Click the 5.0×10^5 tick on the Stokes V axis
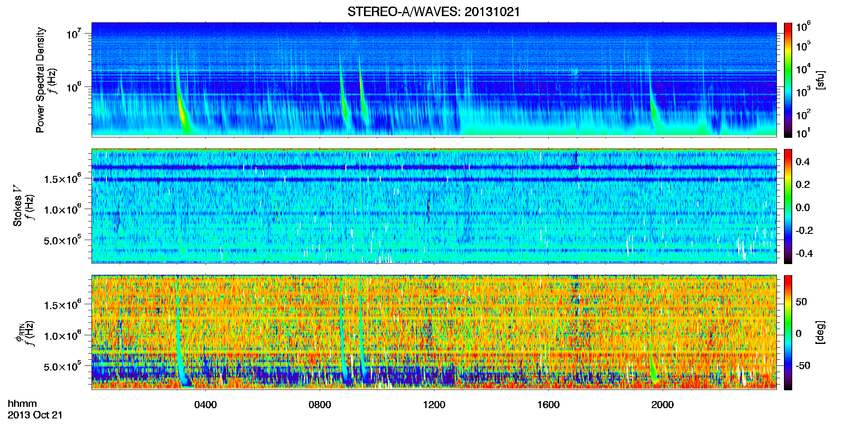 [x=63, y=240]
